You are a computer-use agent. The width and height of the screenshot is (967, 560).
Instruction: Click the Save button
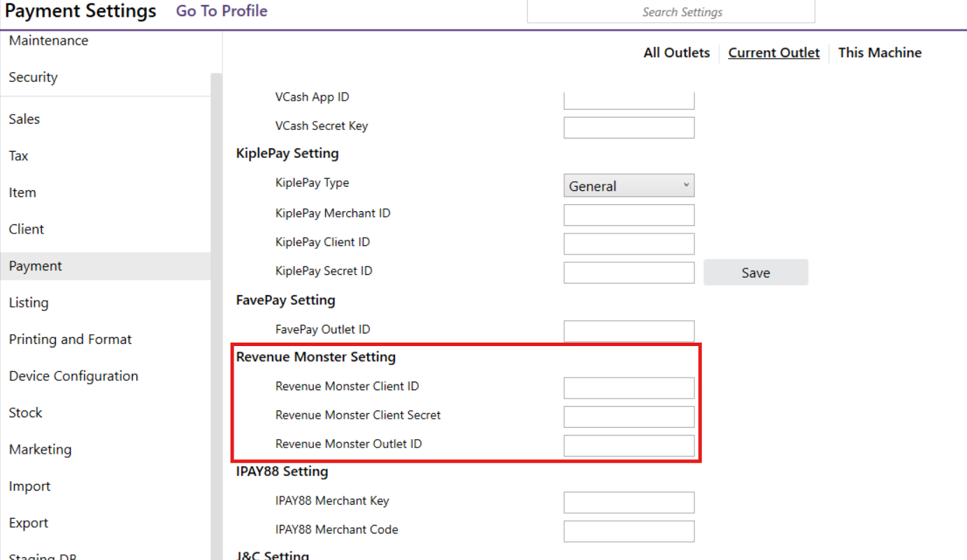[755, 273]
